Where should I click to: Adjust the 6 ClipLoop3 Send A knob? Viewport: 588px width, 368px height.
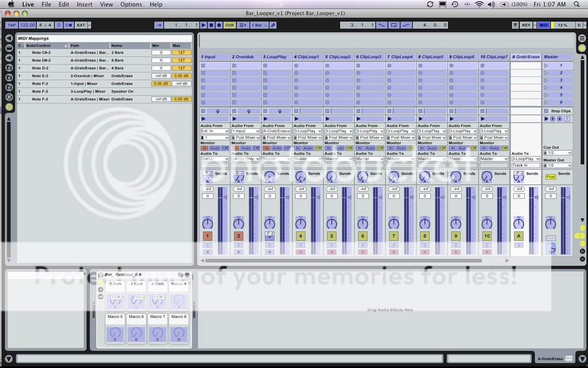coord(363,176)
